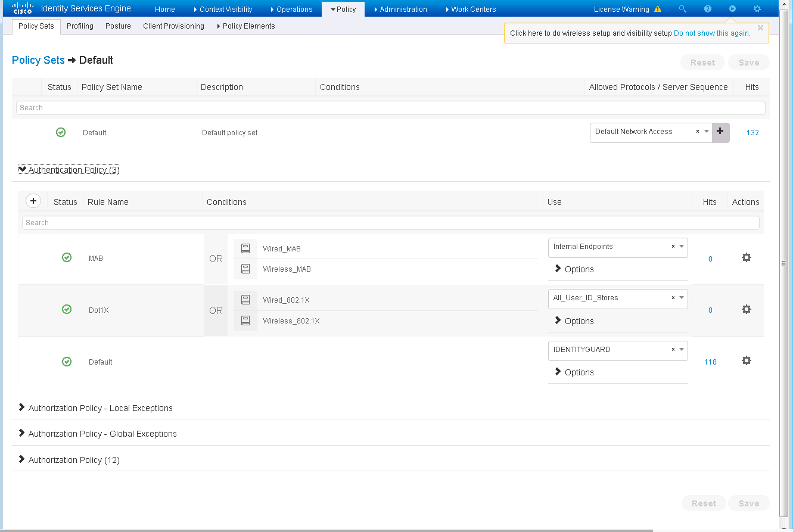
Task: Click the bottom Reset button
Action: [x=704, y=503]
